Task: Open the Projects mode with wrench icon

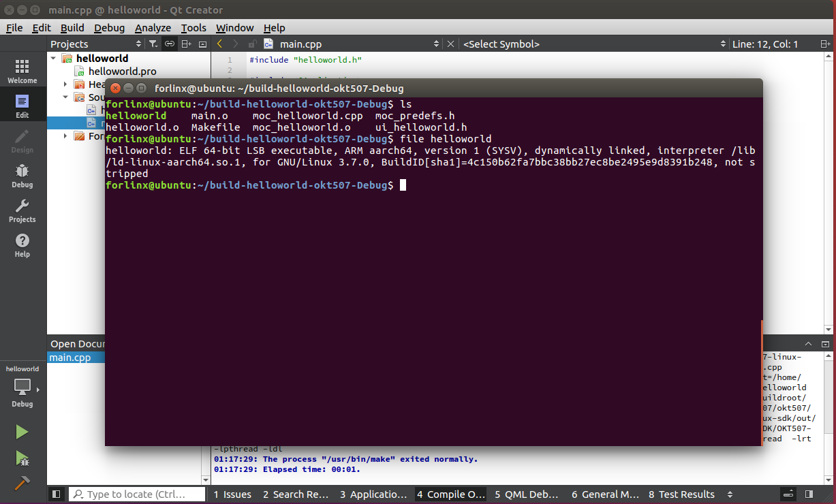Action: (22, 210)
